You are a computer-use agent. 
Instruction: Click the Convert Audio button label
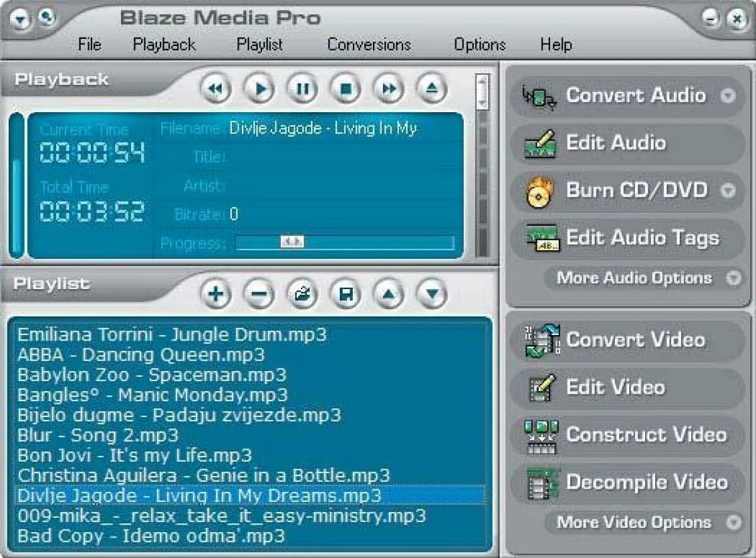click(636, 95)
